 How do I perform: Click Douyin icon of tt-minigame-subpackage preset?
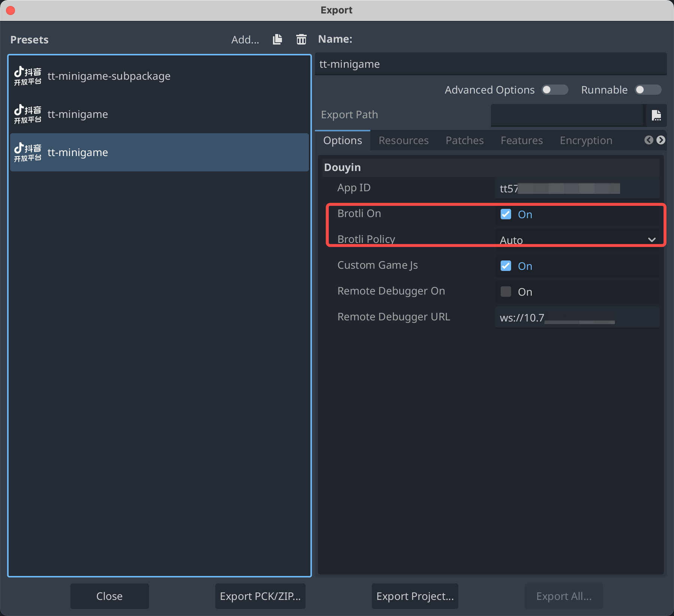pos(28,76)
